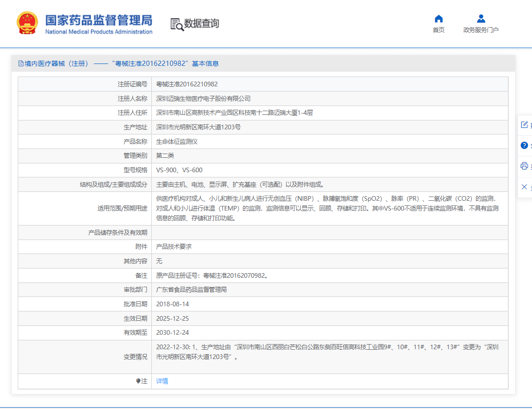Select 主要由主机、电池、显示屏 structure text

(x=241, y=184)
